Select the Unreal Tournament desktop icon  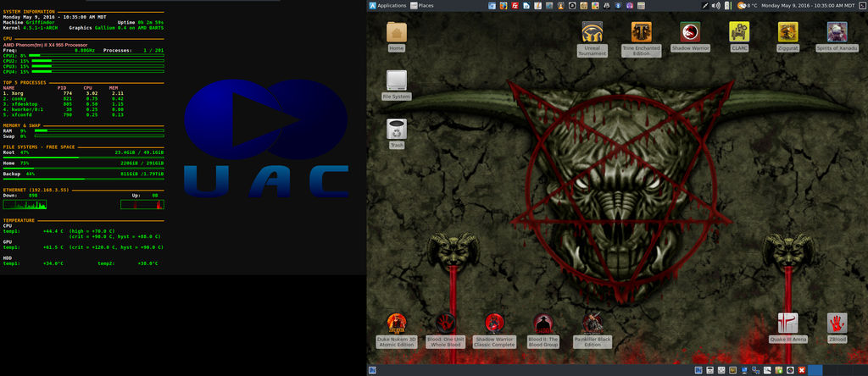pyautogui.click(x=593, y=39)
